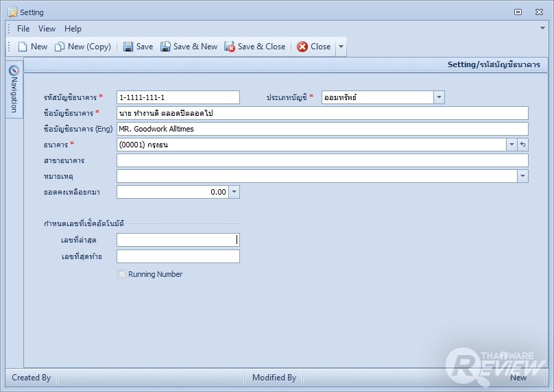Image resolution: width=554 pixels, height=392 pixels.
Task: Open the File menu
Action: pos(23,29)
